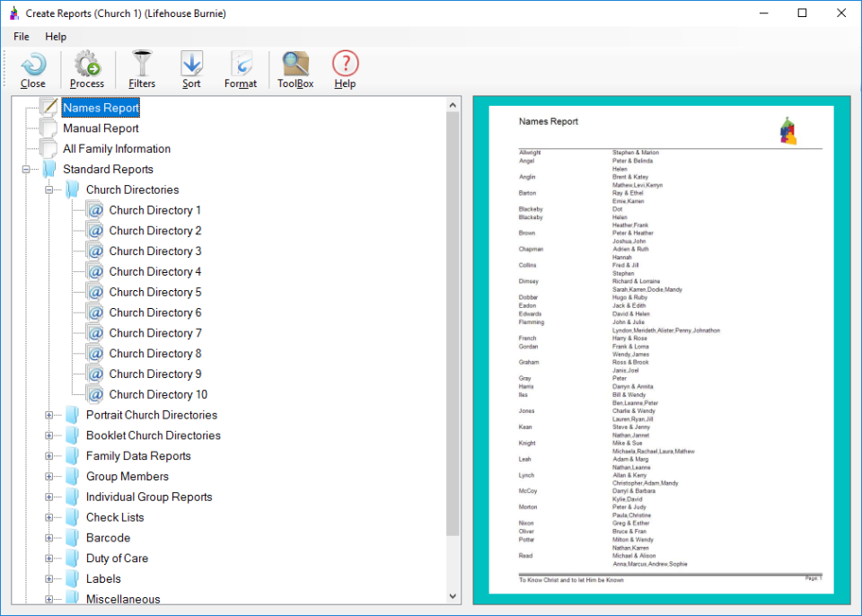Viewport: 862px width, 616px height.
Task: Open the Filters funnel tool
Action: 142,66
